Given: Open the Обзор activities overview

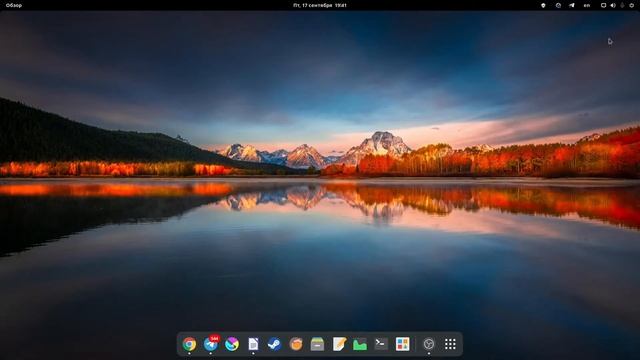Looking at the screenshot, I should (14, 5).
